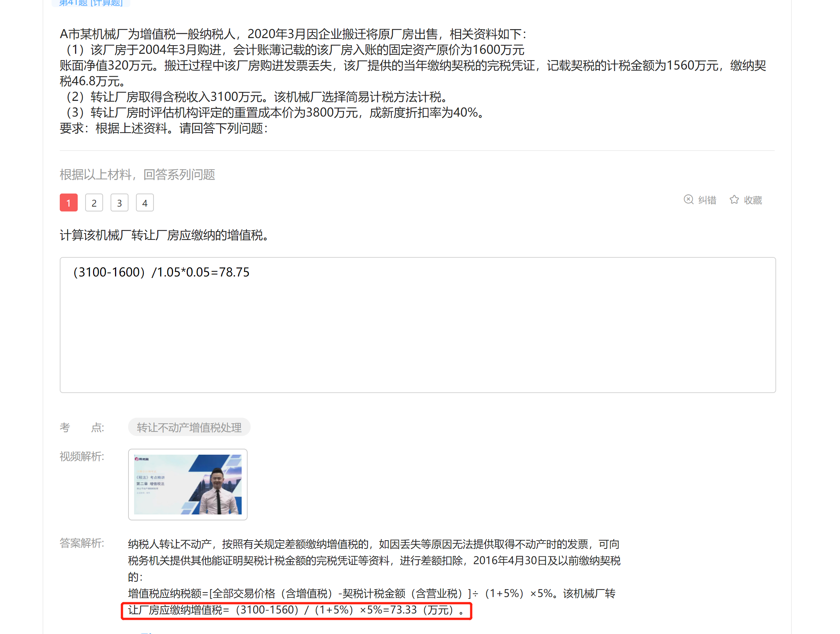Click the 考点 label

coord(82,427)
